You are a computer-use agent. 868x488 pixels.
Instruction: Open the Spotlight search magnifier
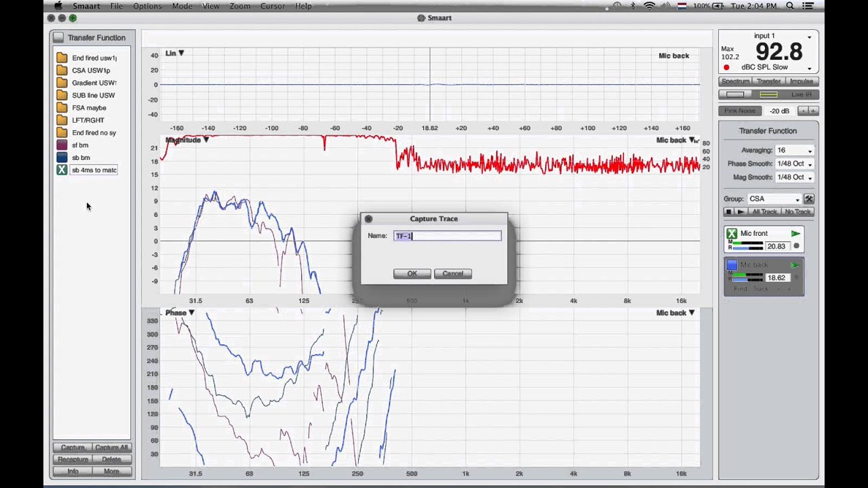click(790, 5)
